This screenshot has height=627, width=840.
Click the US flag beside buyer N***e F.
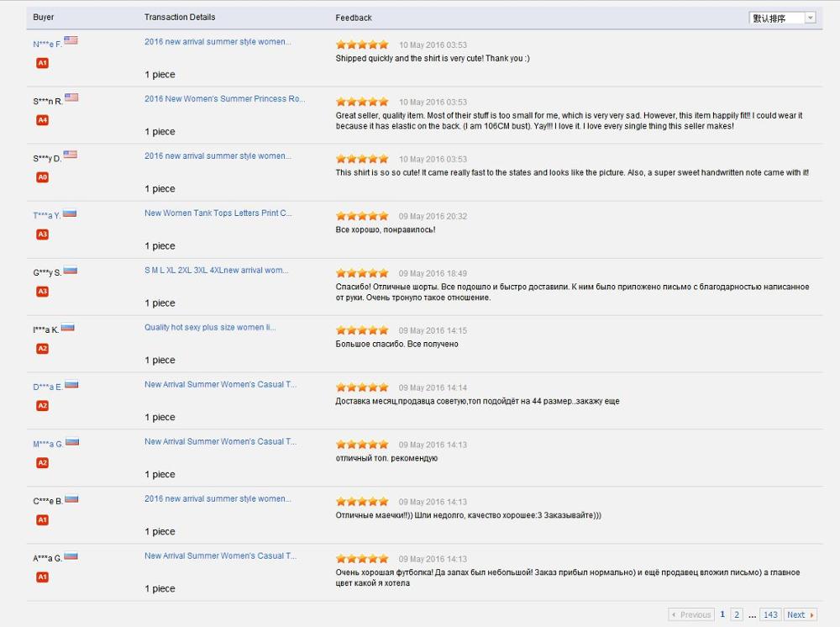(x=71, y=40)
